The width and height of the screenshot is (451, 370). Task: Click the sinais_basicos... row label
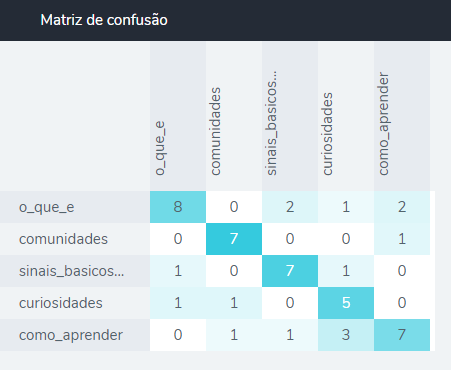coord(71,271)
